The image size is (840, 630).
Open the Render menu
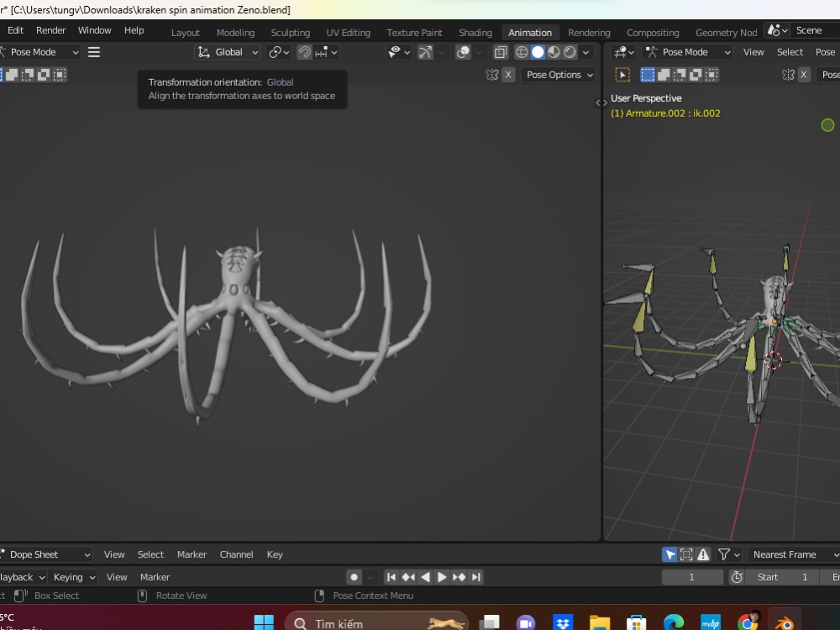(51, 30)
